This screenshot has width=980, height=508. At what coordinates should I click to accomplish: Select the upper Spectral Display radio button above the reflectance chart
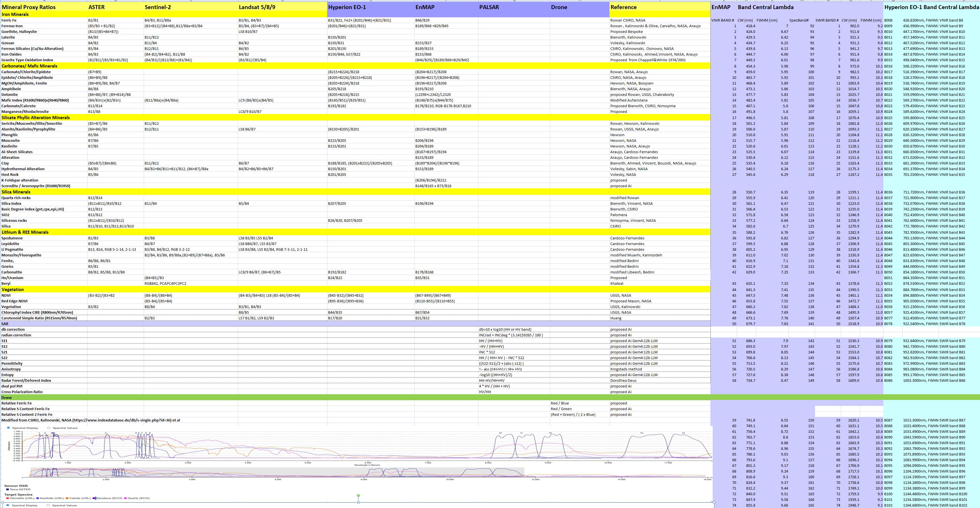(9, 428)
